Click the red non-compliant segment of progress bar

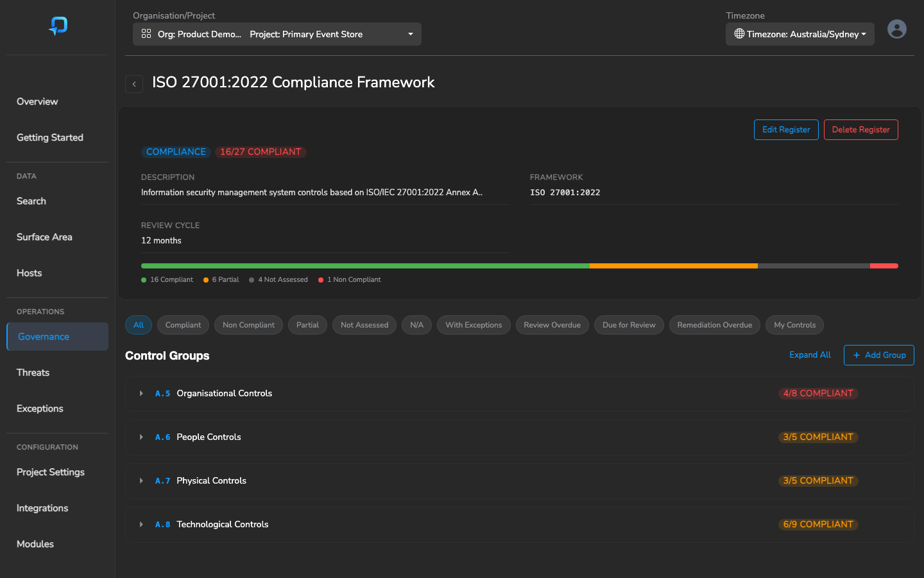click(884, 266)
